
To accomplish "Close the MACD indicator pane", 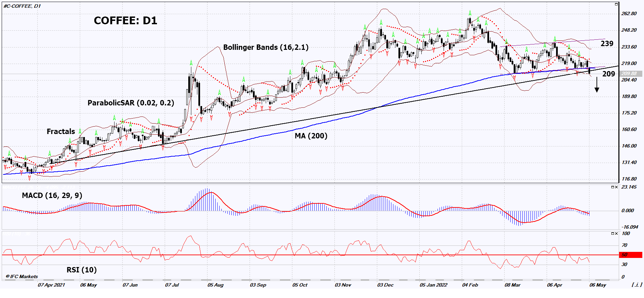I will coord(616,187).
